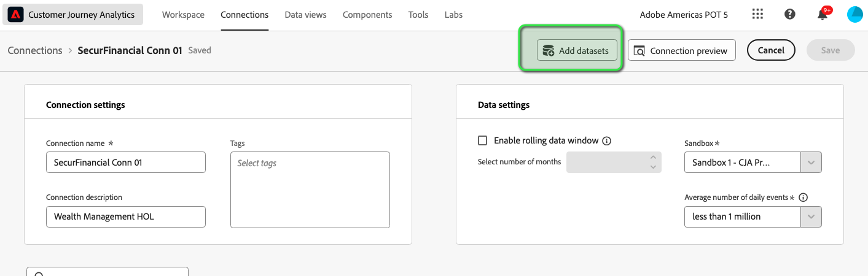
Task: Edit the Connection name field
Action: pos(126,163)
